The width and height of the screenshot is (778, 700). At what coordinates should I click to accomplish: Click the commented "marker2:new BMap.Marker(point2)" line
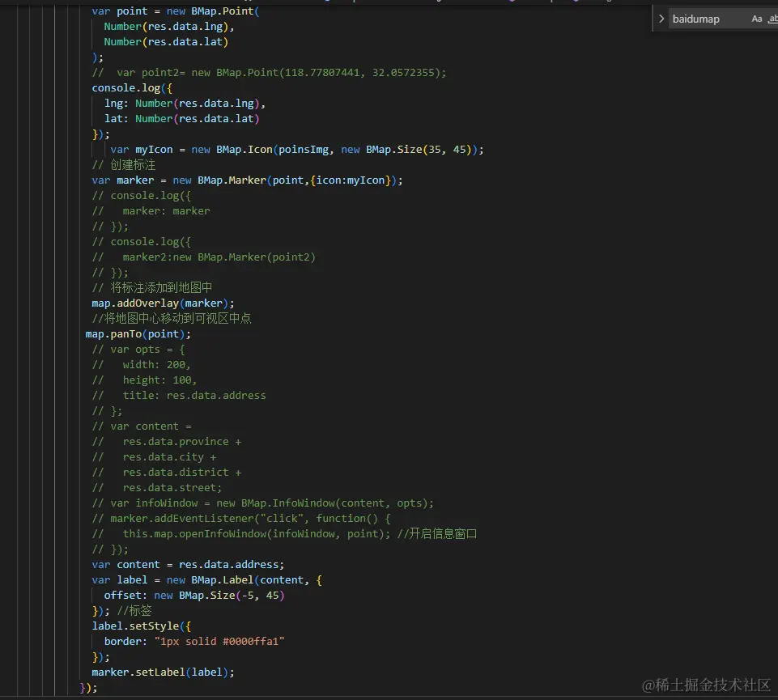(203, 257)
